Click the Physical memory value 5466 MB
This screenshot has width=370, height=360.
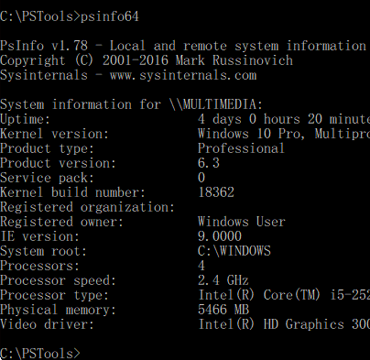pyautogui.click(x=223, y=310)
